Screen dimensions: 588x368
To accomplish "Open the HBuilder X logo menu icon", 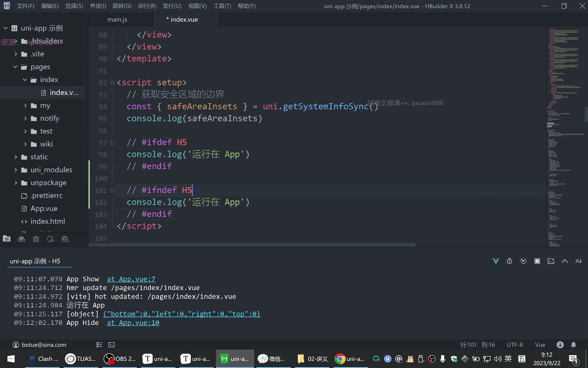I will point(7,6).
